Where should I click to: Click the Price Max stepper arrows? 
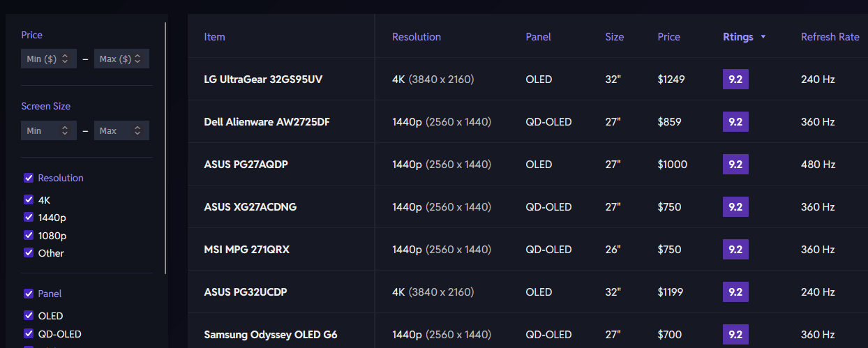click(x=137, y=59)
